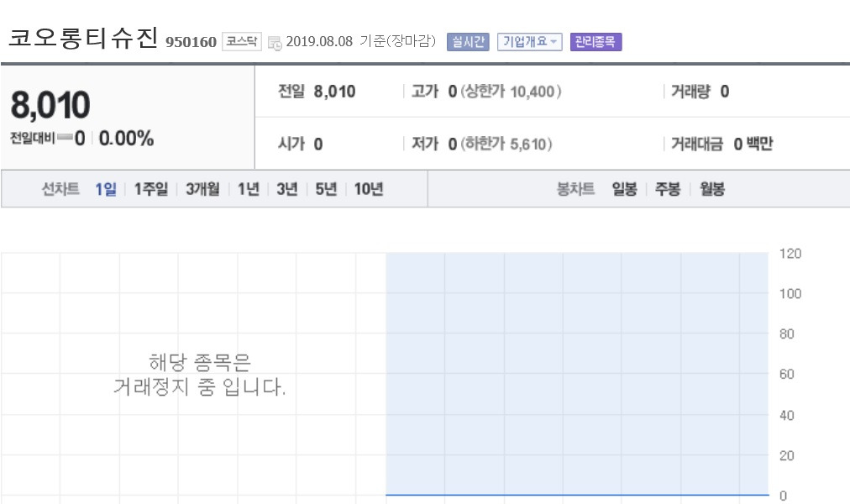Select the 10년 line chart tab
This screenshot has height=504, width=850.
(369, 189)
